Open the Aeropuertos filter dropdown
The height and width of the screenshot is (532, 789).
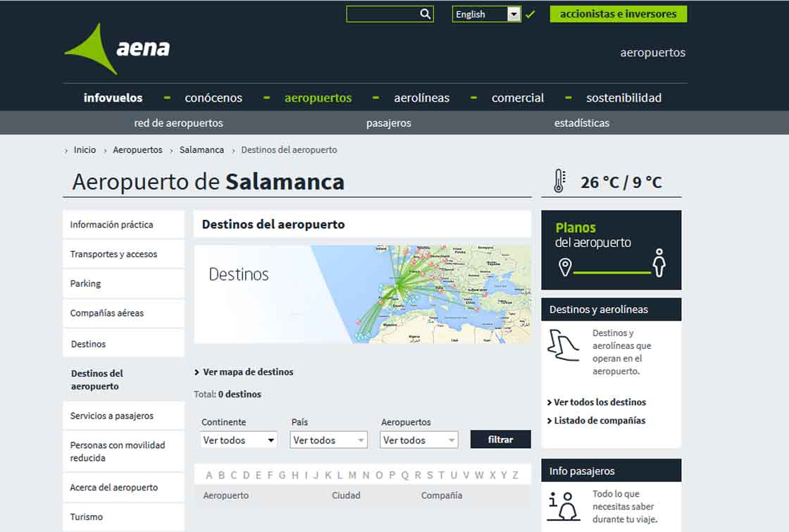(419, 440)
